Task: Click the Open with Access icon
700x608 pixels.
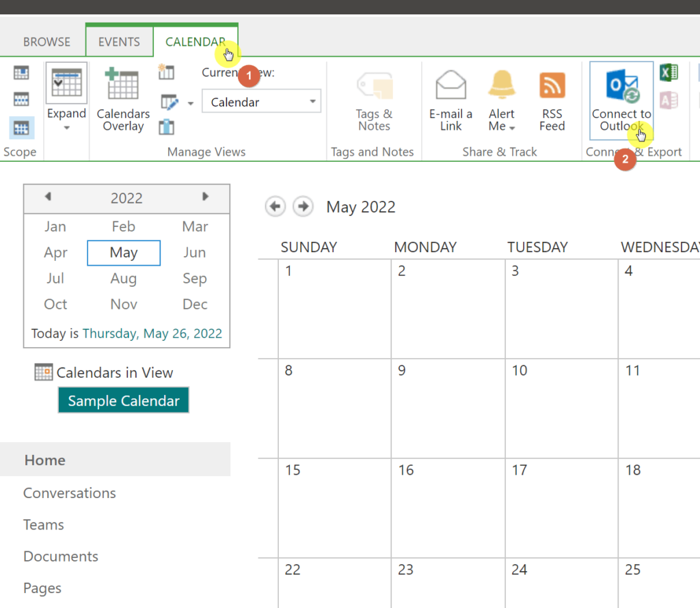Action: 669,100
